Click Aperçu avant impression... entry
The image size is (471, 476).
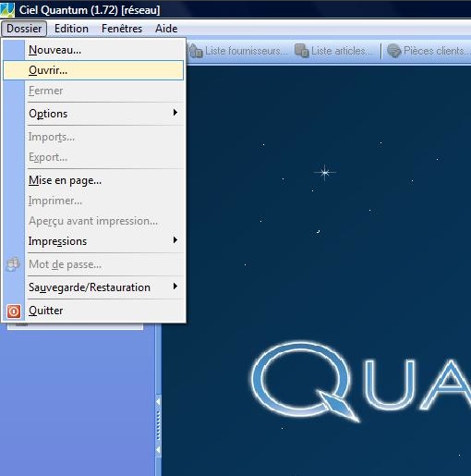[x=93, y=221]
